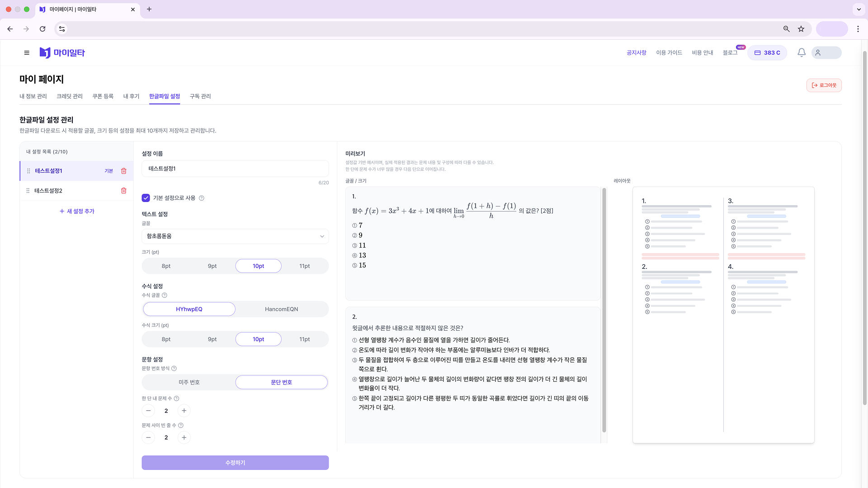Click the 수정하기 button
868x488 pixels.
[x=235, y=463]
